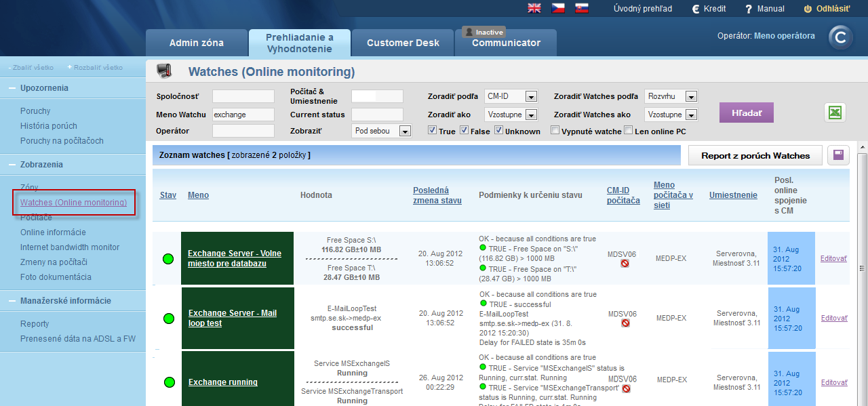
Task: Toggle the True checkbox
Action: coord(433,131)
